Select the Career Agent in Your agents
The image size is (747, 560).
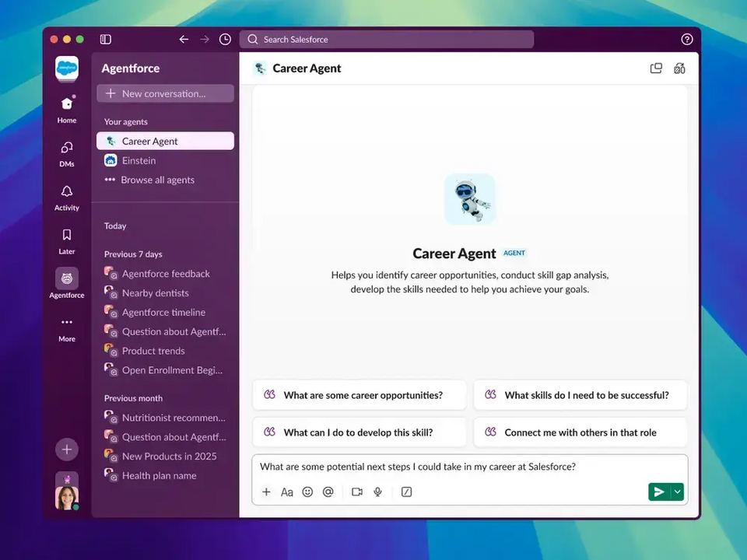pyautogui.click(x=165, y=141)
